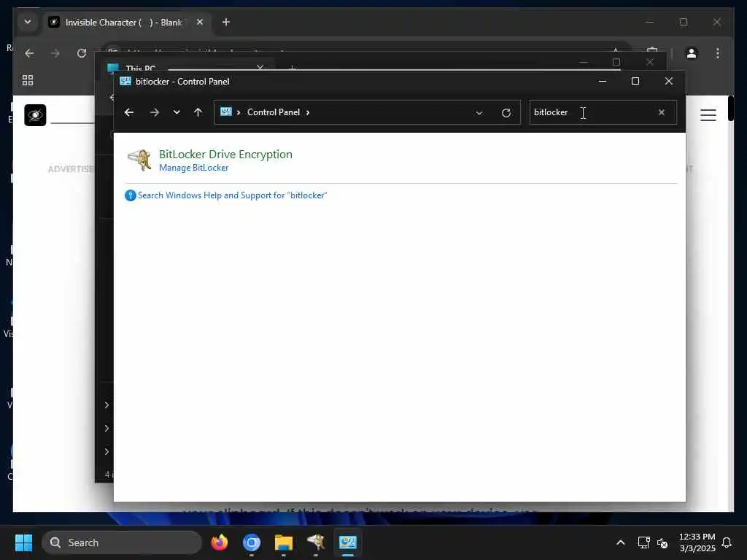Refresh the Control Panel view
This screenshot has width=747, height=560.
click(x=506, y=113)
